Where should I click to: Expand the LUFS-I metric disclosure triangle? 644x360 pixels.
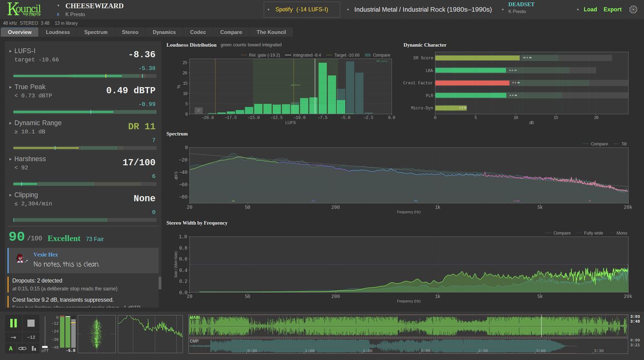click(x=11, y=51)
